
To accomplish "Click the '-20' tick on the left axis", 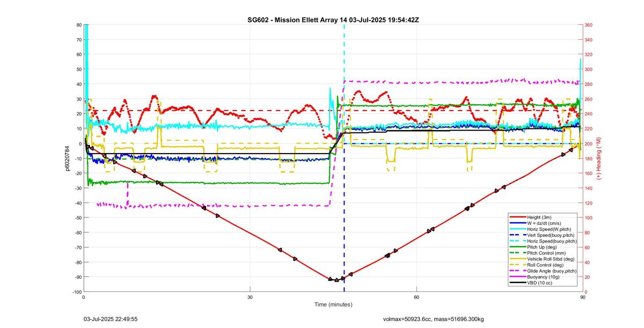I will click(77, 173).
